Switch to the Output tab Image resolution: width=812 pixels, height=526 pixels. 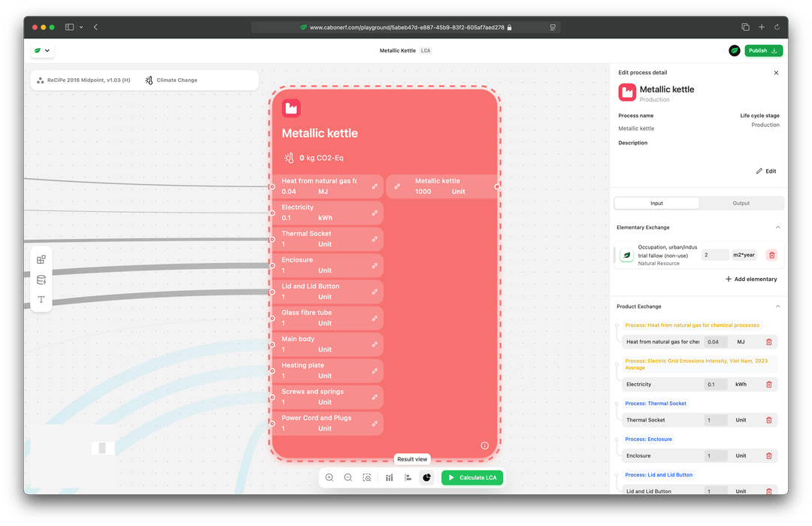[x=741, y=204]
